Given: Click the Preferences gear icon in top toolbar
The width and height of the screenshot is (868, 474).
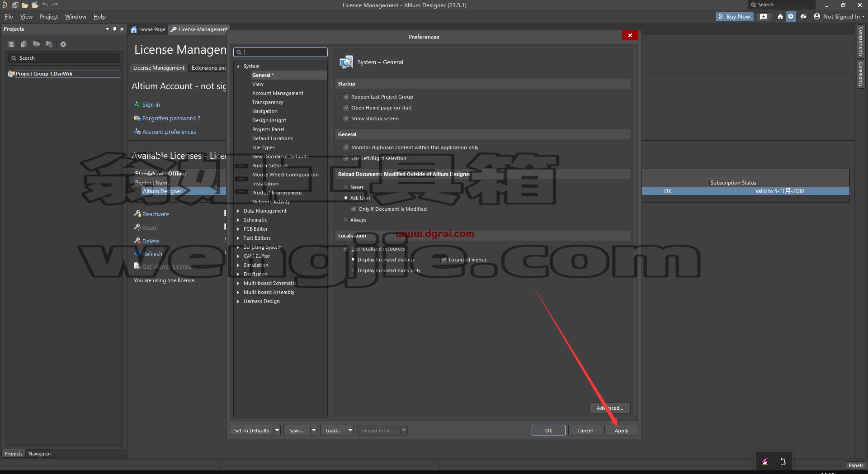Looking at the screenshot, I should 791,17.
